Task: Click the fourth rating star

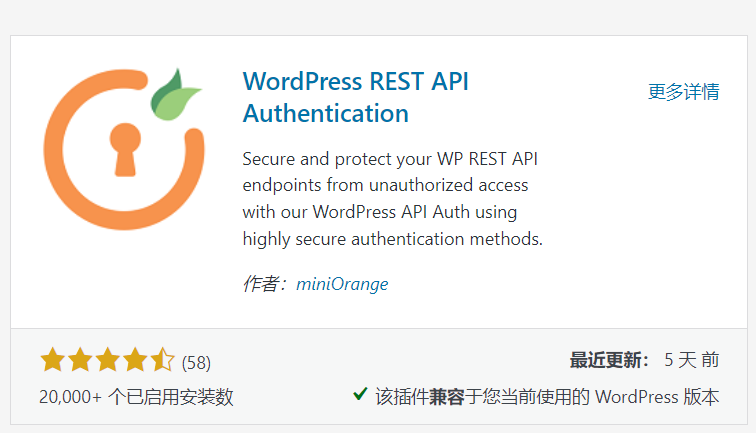Action: (x=136, y=361)
